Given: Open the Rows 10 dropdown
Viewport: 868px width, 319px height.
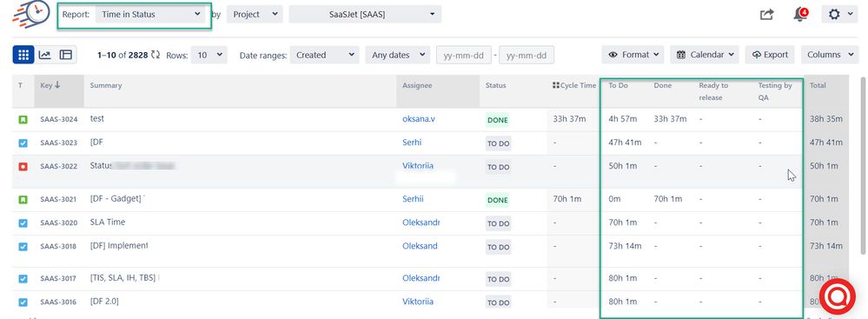Looking at the screenshot, I should tap(209, 55).
